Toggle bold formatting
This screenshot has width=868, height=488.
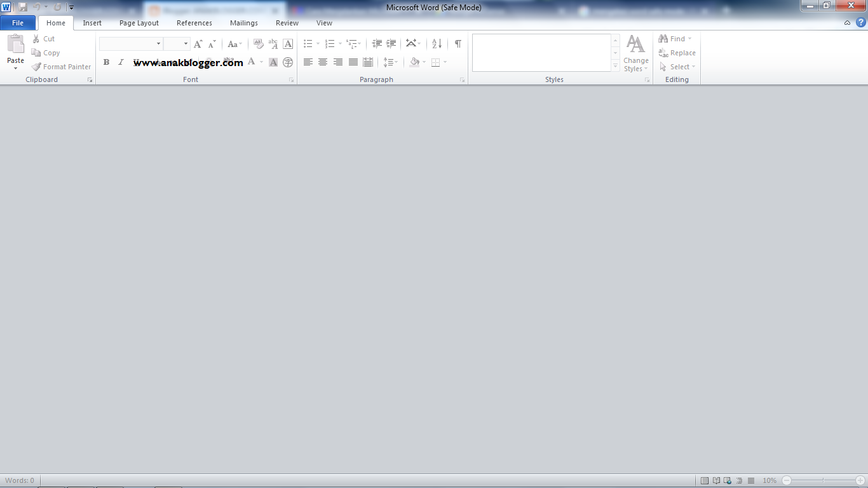[x=106, y=62]
